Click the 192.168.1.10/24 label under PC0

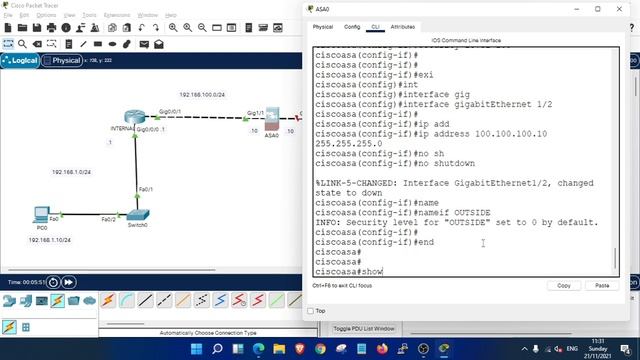point(49,240)
